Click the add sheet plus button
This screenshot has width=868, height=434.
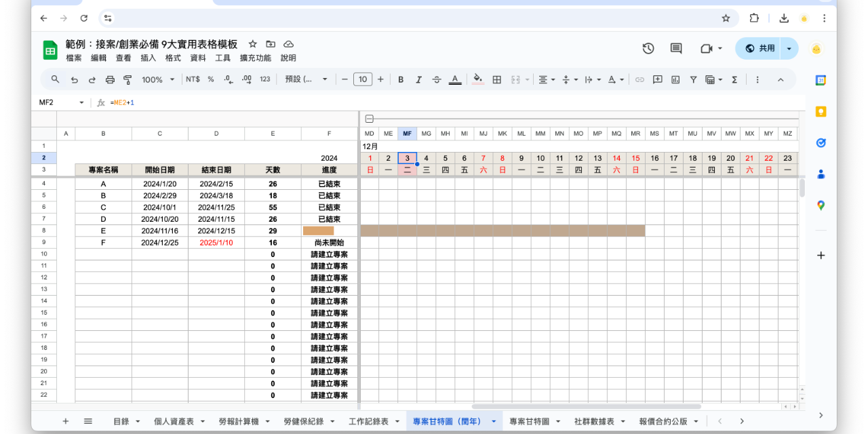(x=66, y=421)
